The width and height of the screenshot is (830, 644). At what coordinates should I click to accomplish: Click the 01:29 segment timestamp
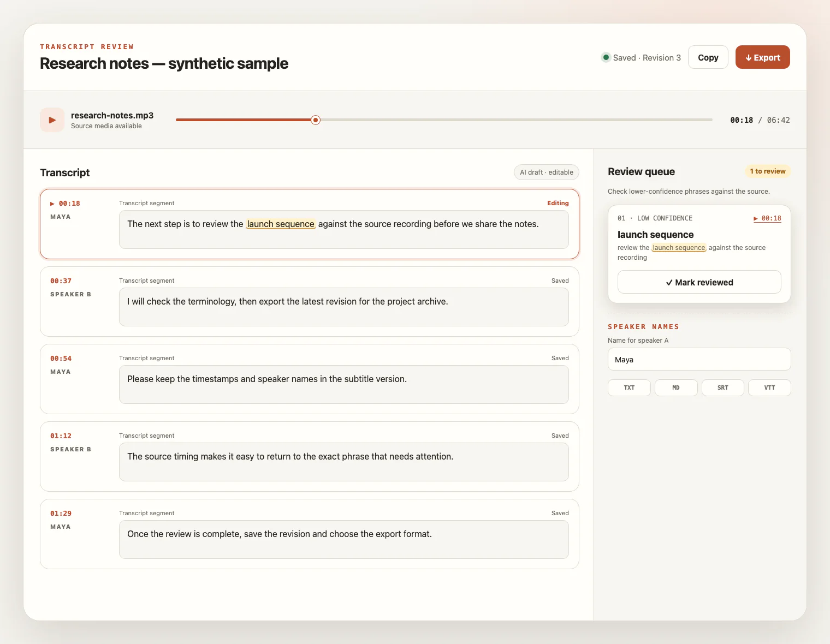click(61, 514)
